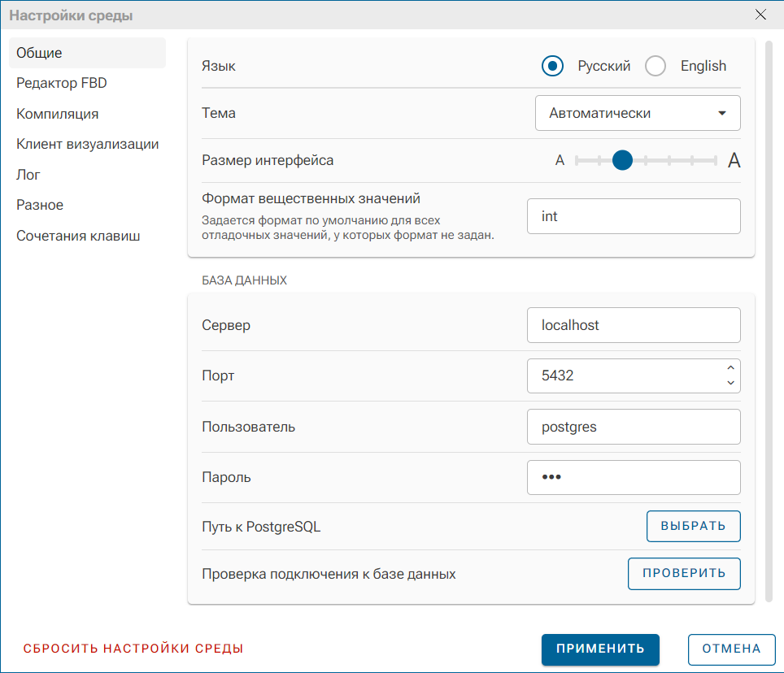Close the Настройки среды dialog

[760, 15]
